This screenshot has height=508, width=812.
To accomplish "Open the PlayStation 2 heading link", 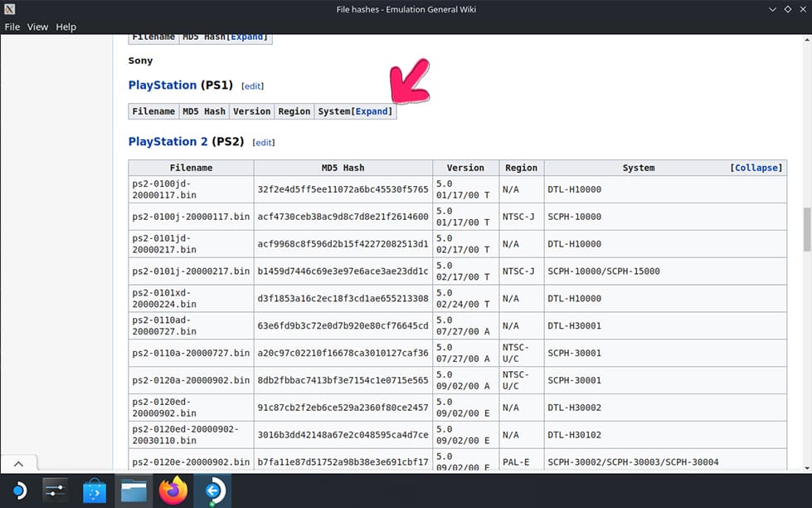I will click(x=168, y=141).
